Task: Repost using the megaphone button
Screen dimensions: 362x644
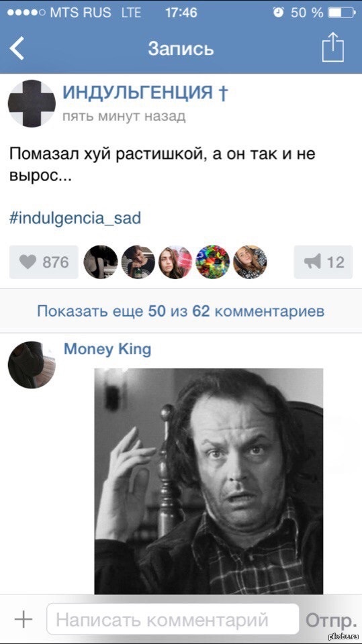Action: coord(323,262)
